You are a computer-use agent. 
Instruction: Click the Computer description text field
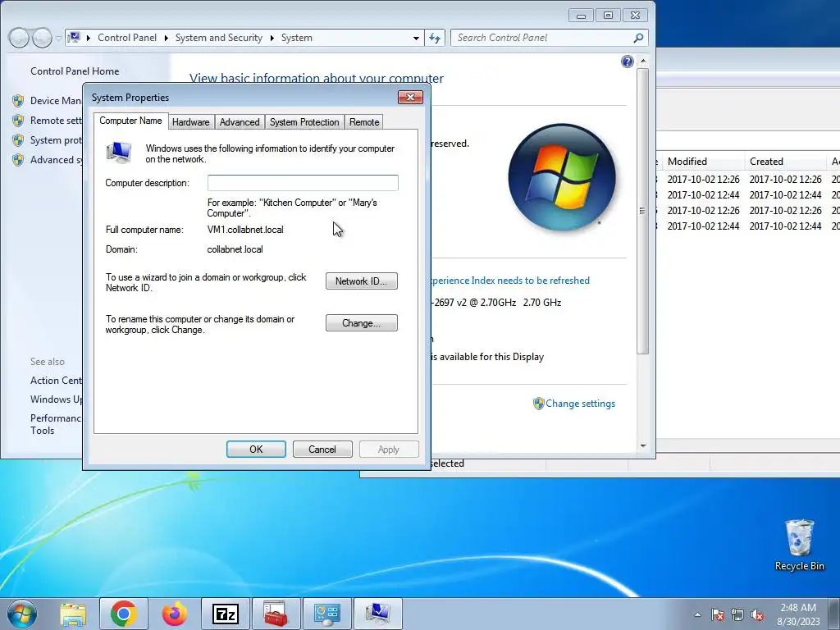(x=303, y=183)
